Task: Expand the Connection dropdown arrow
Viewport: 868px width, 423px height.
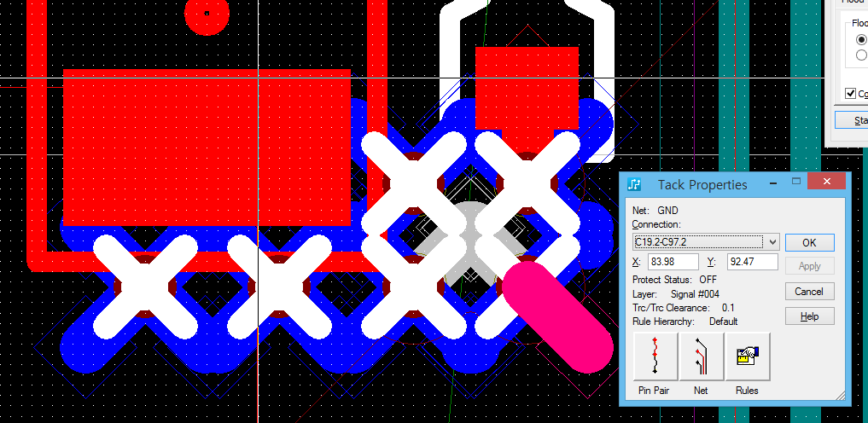Action: [x=772, y=242]
